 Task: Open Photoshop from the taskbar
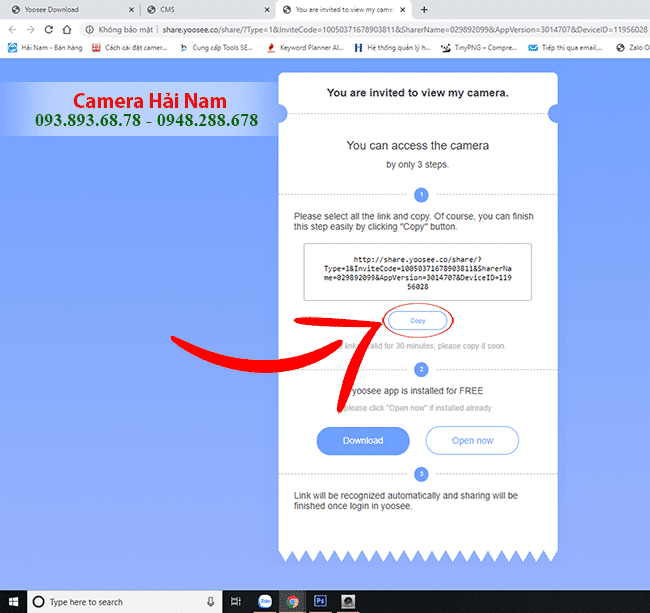[320, 601]
